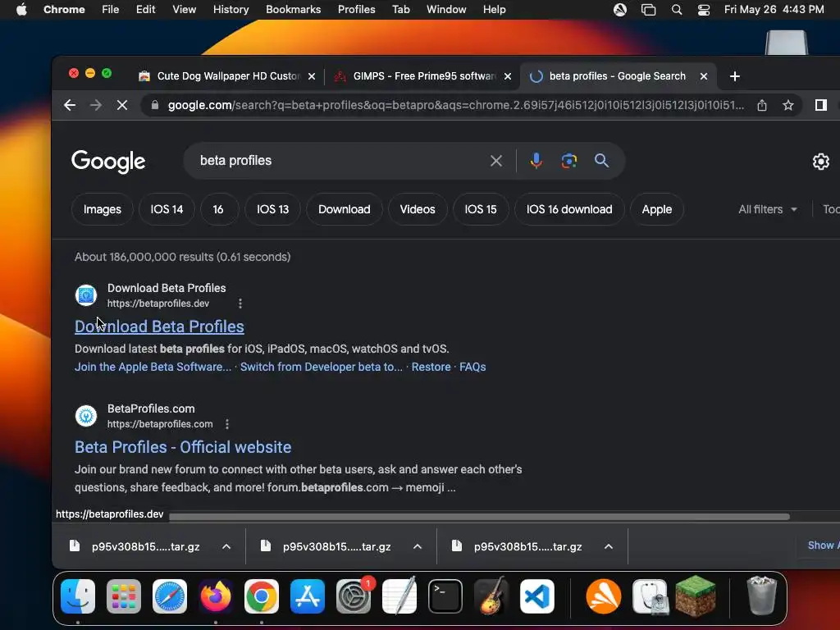The height and width of the screenshot is (630, 840).
Task: Share this page via the share icon
Action: coord(762,105)
